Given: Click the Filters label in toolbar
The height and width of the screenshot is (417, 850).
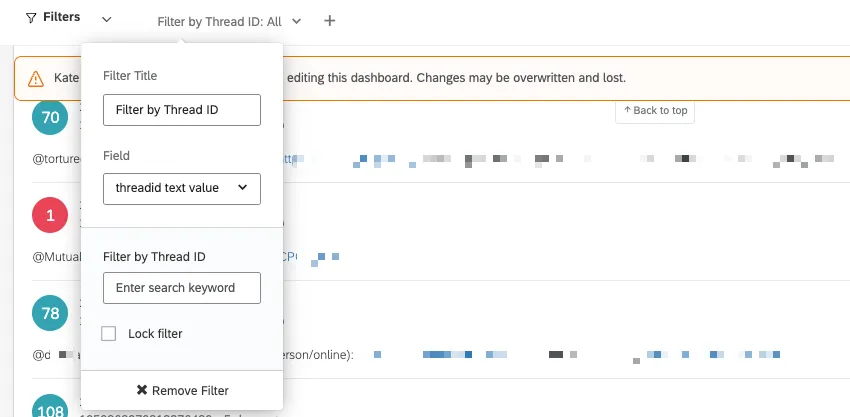Looking at the screenshot, I should pyautogui.click(x=62, y=18).
